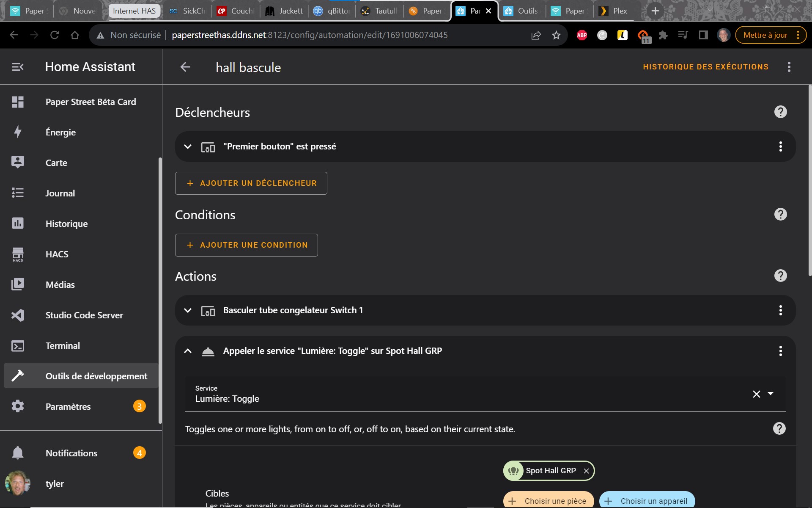Image resolution: width=812 pixels, height=508 pixels.
Task: Open help for Déclencheurs section
Action: pos(780,112)
